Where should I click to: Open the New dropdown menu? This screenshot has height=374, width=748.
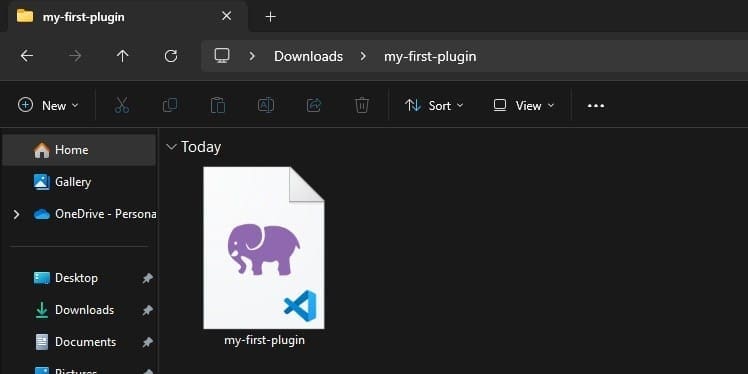[48, 105]
